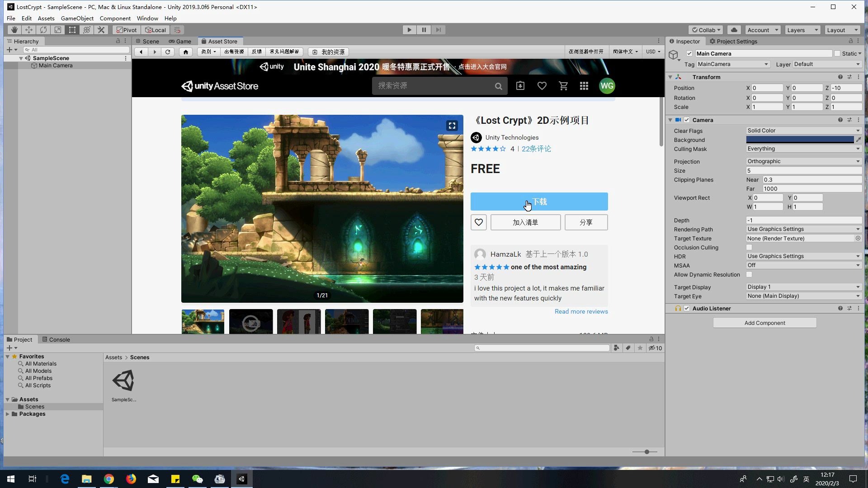
Task: Open the GameObject menu
Action: 77,19
